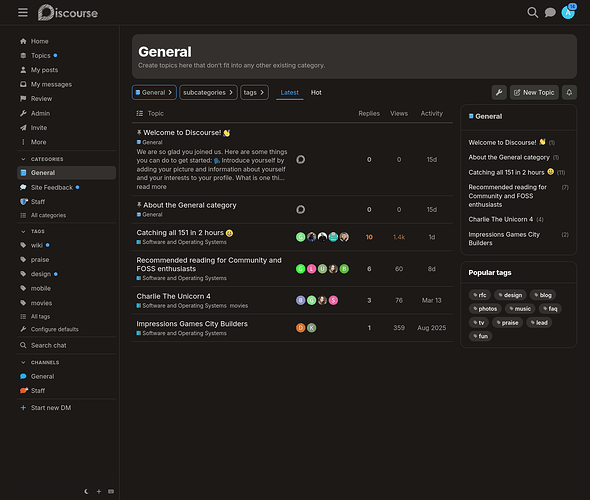The image size is (590, 500).
Task: Click the photos popular tag
Action: point(485,309)
